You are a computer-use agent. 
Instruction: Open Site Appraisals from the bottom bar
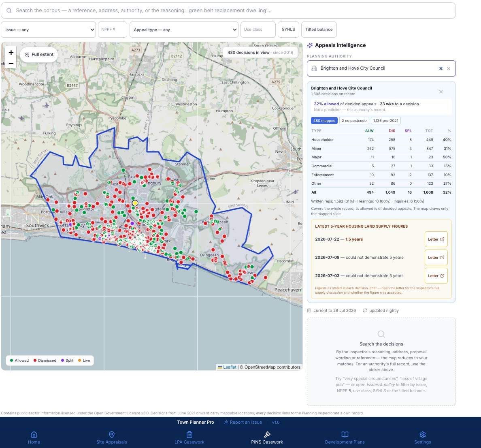112,438
